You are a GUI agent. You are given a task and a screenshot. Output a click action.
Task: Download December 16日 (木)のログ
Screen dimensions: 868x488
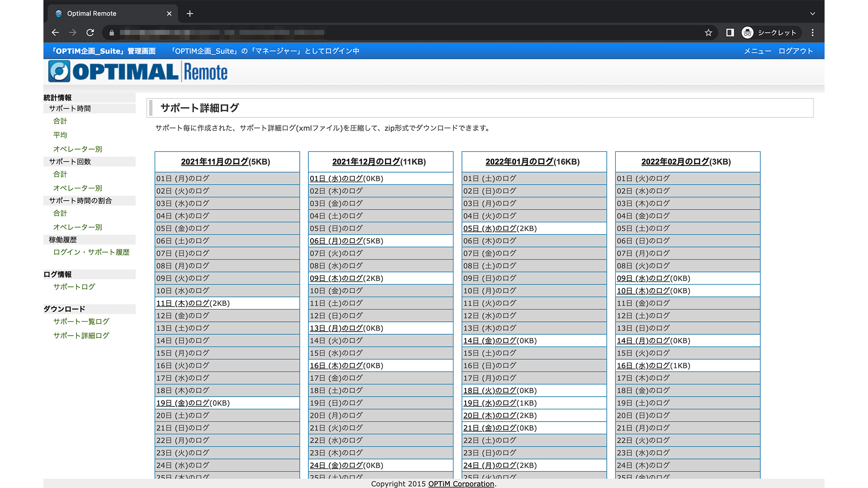pos(336,366)
